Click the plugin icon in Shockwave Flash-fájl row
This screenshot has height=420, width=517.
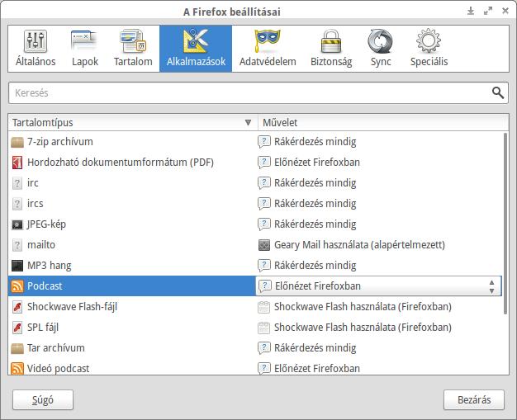click(264, 307)
